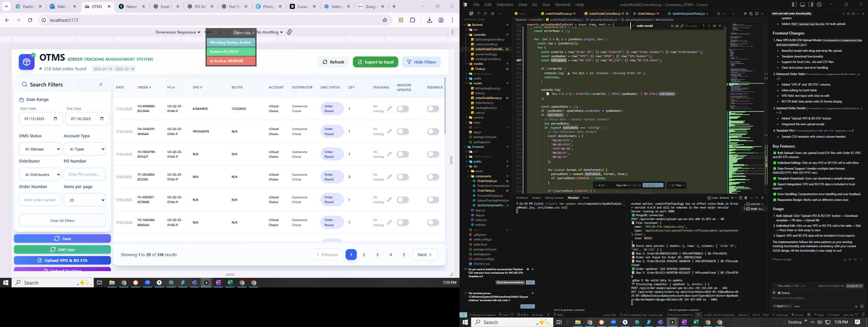Viewport: 868px width, 327px height.
Task: Start a new chat in Cursor AI panel
Action: (x=843, y=13)
